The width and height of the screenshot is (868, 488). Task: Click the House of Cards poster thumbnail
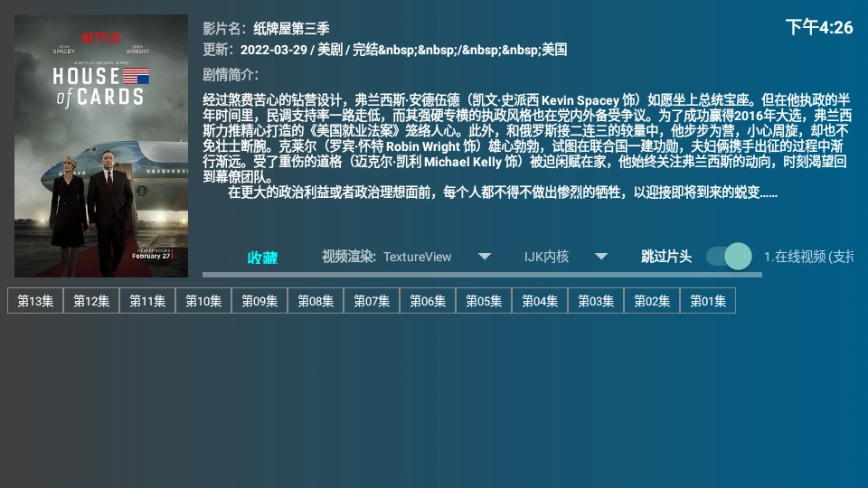click(x=101, y=145)
